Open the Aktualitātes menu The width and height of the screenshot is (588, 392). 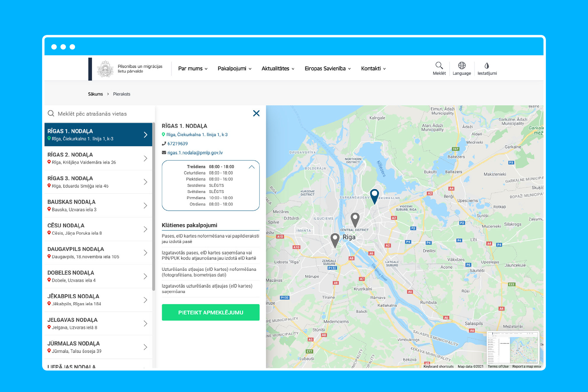278,69
